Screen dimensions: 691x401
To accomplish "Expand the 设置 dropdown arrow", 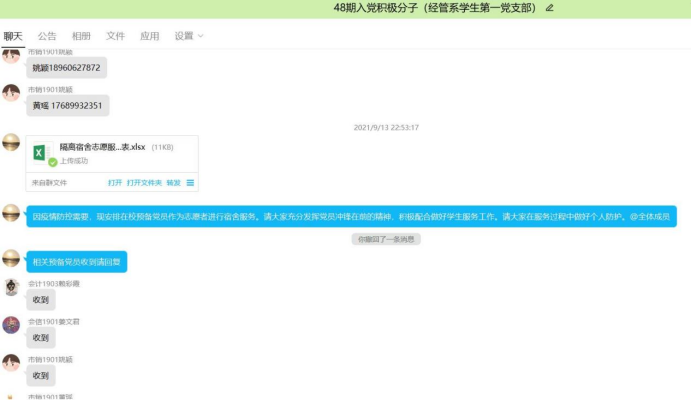I will (x=200, y=36).
